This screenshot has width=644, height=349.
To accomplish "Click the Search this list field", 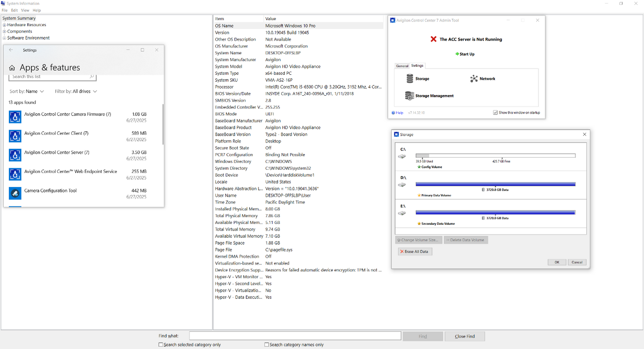I will click(x=53, y=77).
